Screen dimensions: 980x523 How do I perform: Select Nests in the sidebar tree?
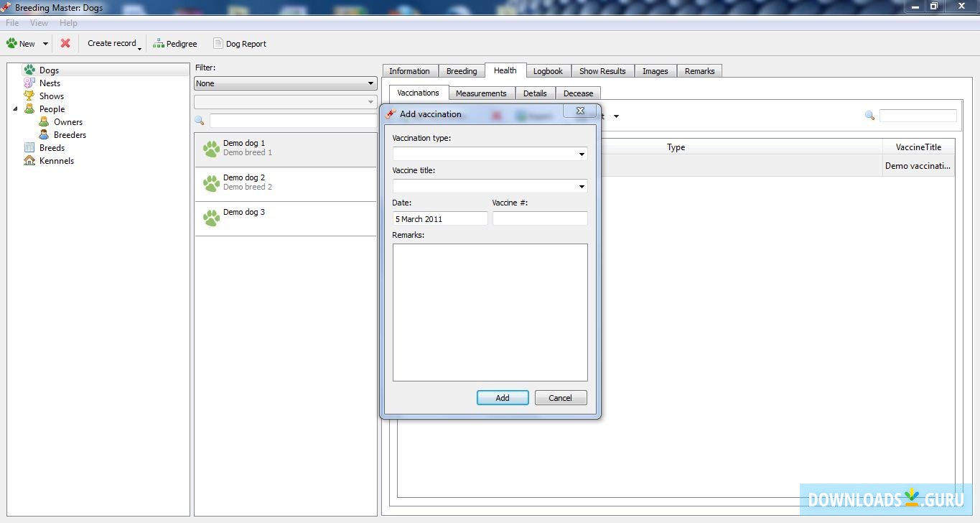(x=50, y=83)
